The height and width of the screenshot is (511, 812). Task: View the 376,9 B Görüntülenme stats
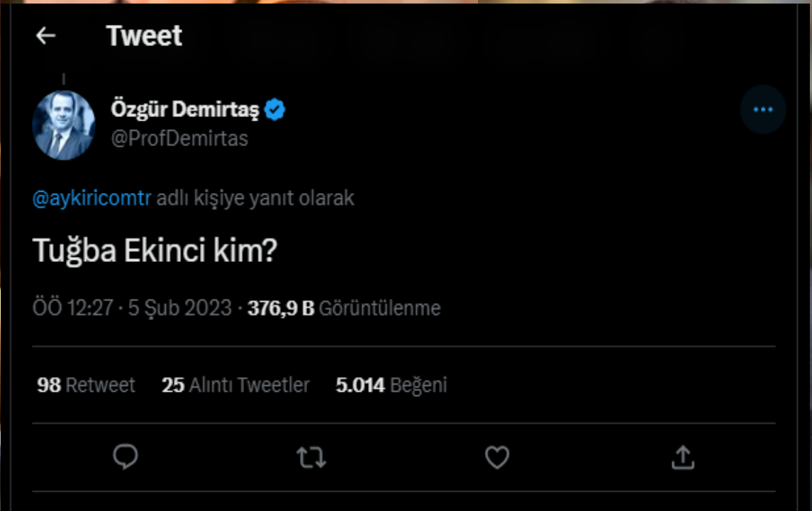(344, 308)
